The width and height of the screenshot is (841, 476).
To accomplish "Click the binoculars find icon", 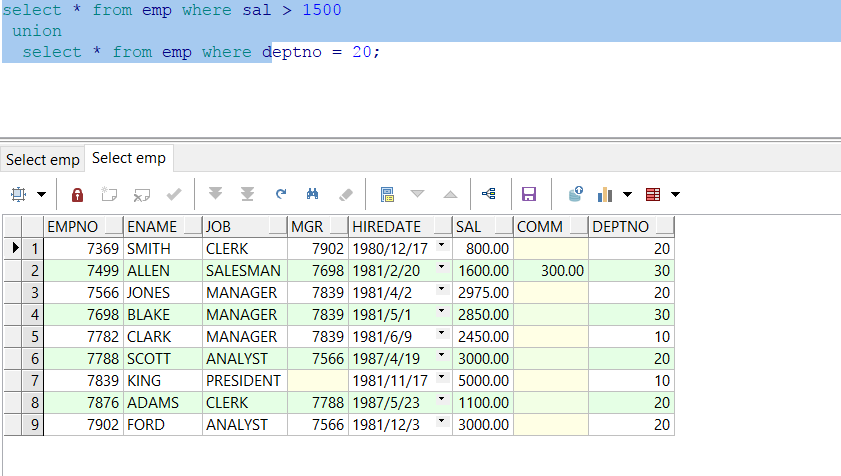I will point(313,194).
